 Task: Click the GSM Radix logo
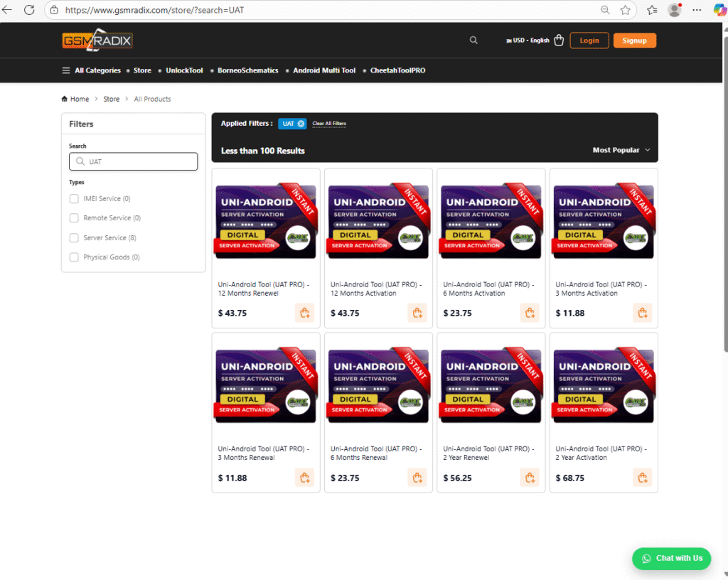tap(97, 41)
